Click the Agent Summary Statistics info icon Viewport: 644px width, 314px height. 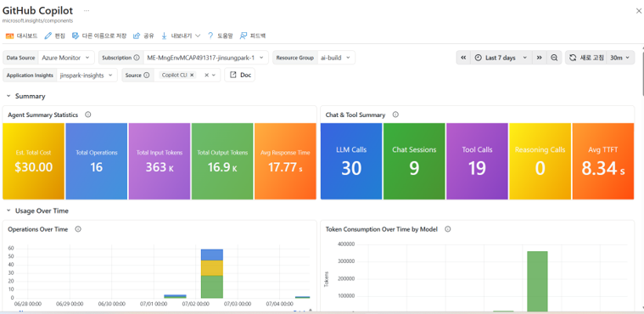tap(88, 115)
